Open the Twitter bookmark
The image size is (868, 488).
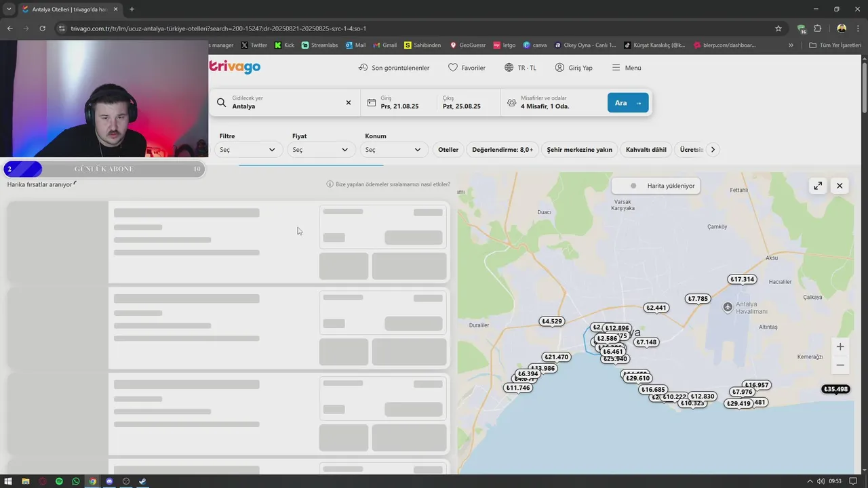coord(254,45)
